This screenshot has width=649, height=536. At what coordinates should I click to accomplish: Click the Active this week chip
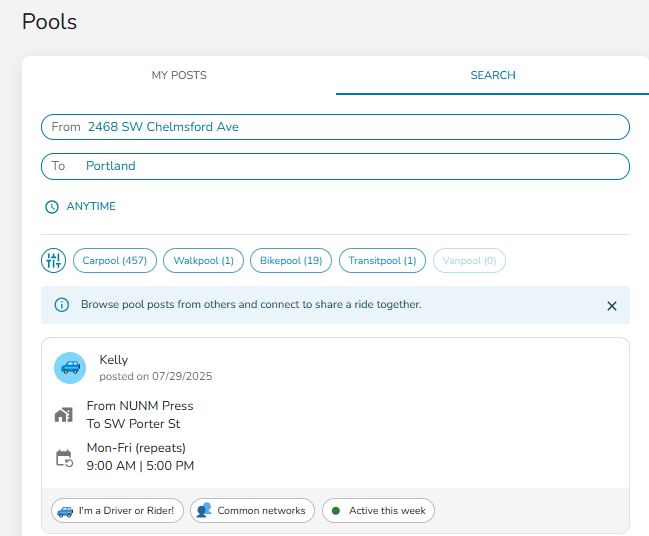click(x=378, y=510)
